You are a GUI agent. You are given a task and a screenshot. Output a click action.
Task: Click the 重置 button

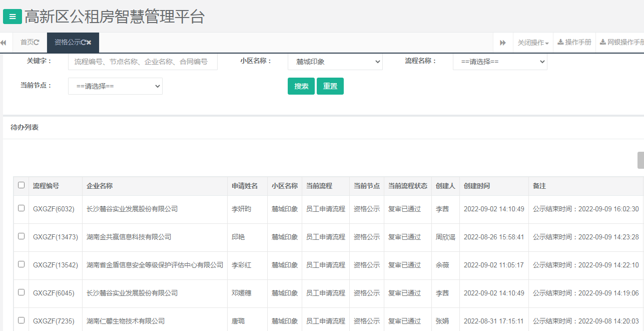[x=330, y=86]
